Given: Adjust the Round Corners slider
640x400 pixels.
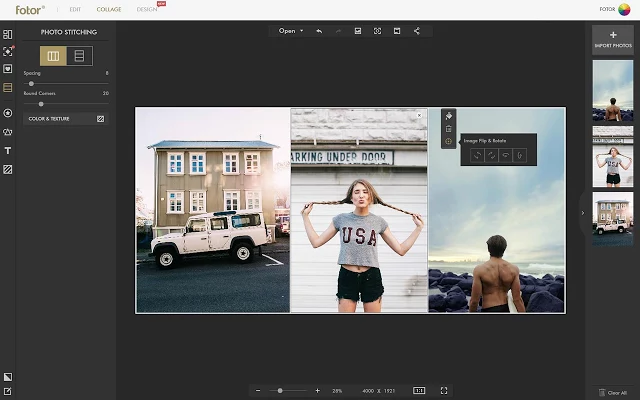Looking at the screenshot, I should tap(66, 104).
